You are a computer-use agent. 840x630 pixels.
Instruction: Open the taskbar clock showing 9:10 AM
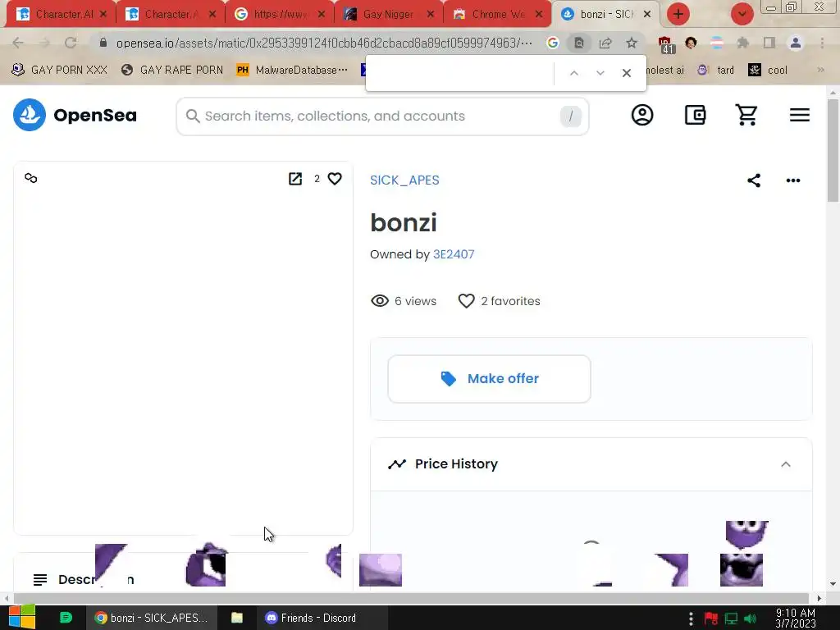click(796, 618)
